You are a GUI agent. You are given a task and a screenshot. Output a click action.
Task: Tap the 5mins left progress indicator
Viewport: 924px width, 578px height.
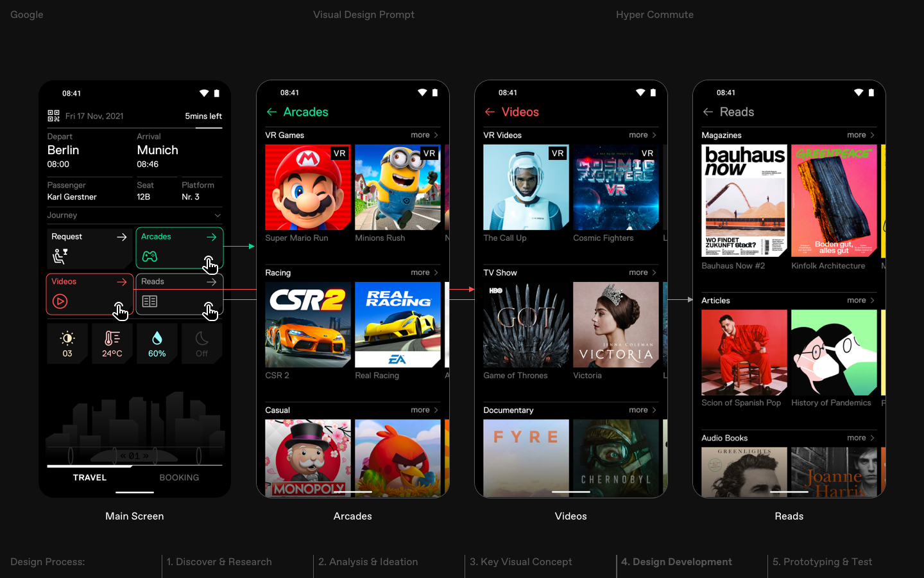(203, 116)
